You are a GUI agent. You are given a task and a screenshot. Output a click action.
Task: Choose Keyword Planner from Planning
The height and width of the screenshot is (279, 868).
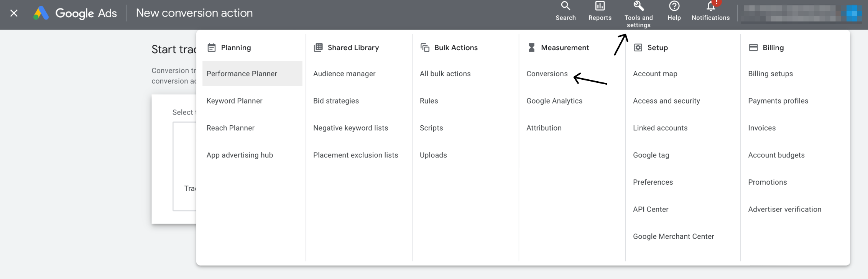234,101
